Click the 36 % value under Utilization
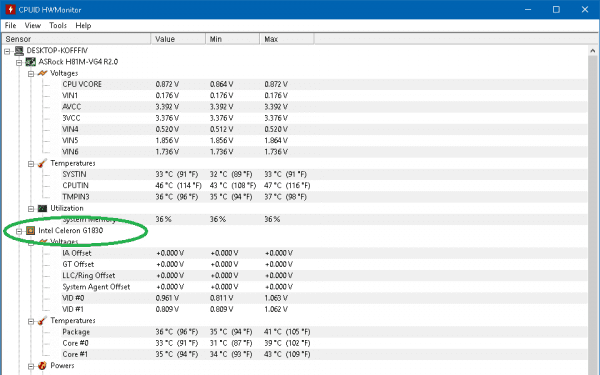Image resolution: width=600 pixels, height=375 pixels. 163,220
